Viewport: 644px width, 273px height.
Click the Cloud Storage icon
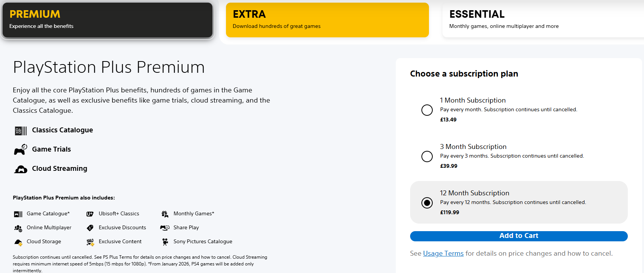(x=18, y=242)
